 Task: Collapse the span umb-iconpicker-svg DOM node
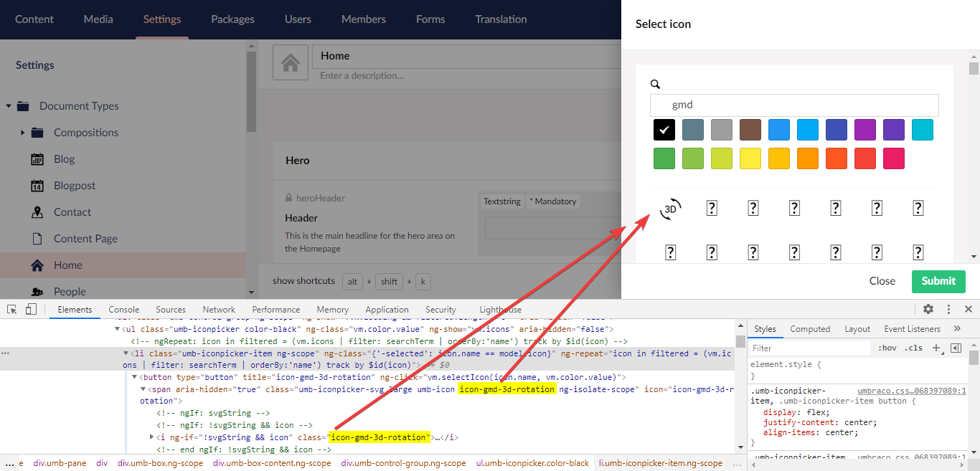tap(143, 389)
